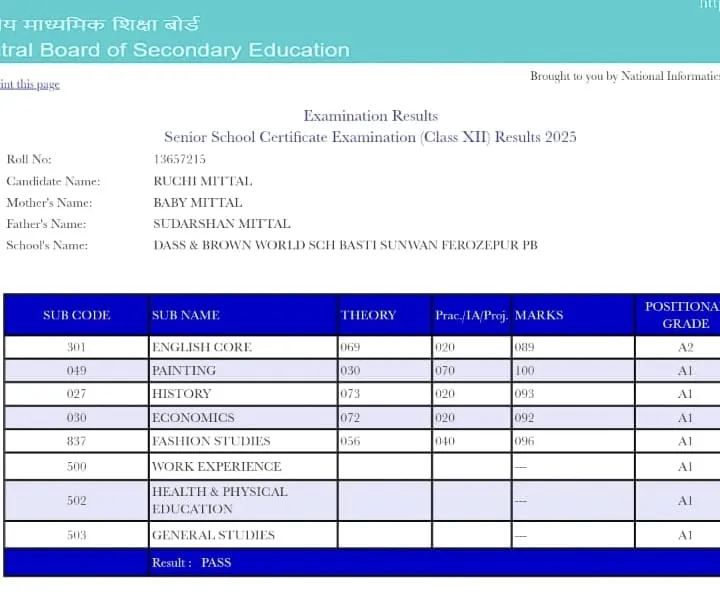Click the Class XII Results 2025 subtitle
Image resolution: width=720 pixels, height=608 pixels.
[370, 137]
